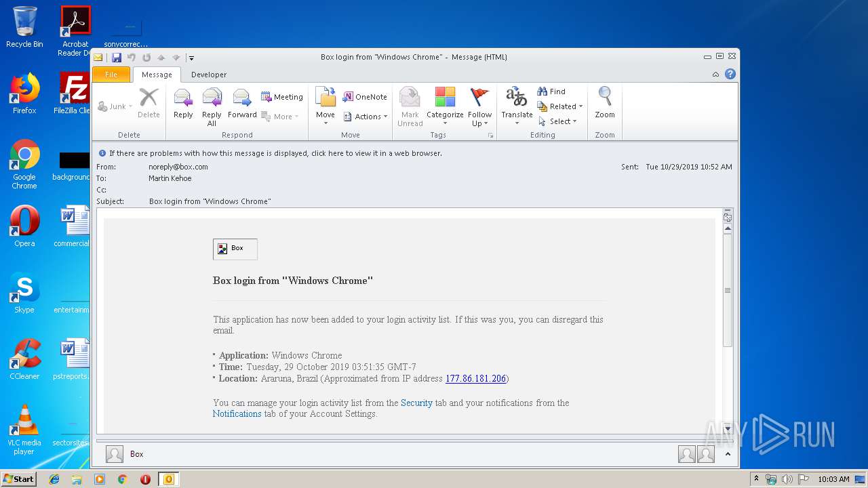
Task: Open the Translate menu
Action: pos(517,106)
